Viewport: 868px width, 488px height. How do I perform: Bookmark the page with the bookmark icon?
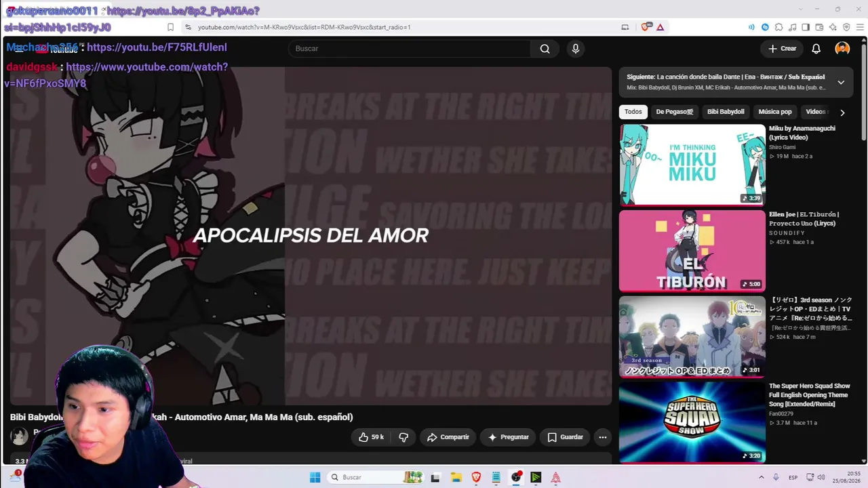(x=170, y=27)
